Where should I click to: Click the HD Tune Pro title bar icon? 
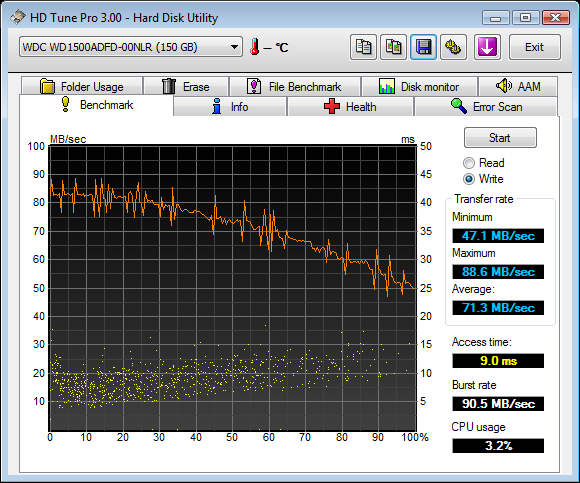pos(18,17)
